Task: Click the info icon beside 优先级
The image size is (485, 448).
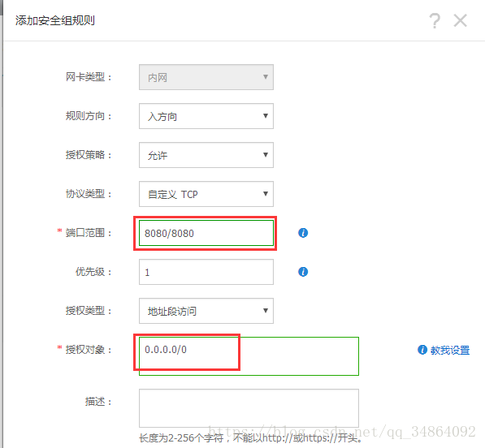Action: coord(303,272)
